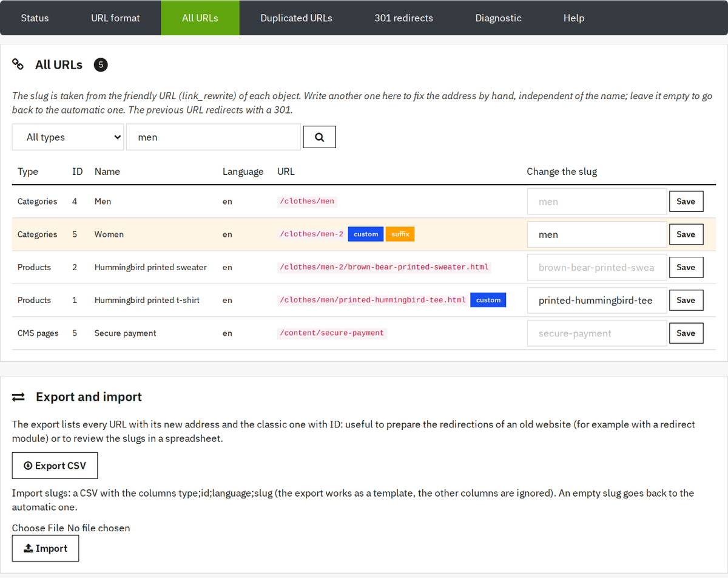Screen dimensions: 728x578
Task: Click the /content/secure-payment URL
Action: click(332, 333)
